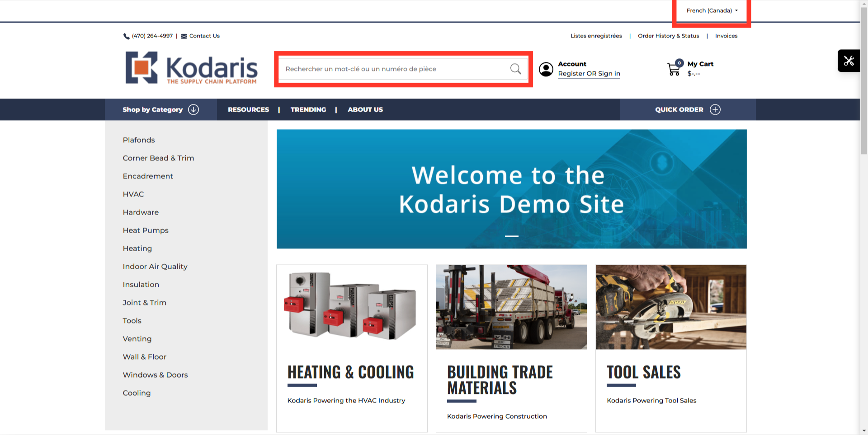Open Listes enregistrées link
This screenshot has height=435, width=868.
coord(596,36)
